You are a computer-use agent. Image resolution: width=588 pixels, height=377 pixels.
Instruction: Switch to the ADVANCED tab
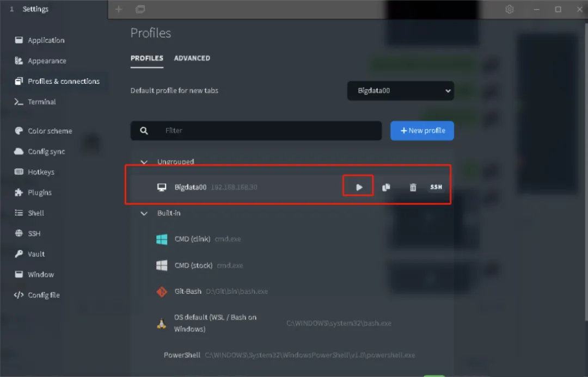pyautogui.click(x=192, y=58)
